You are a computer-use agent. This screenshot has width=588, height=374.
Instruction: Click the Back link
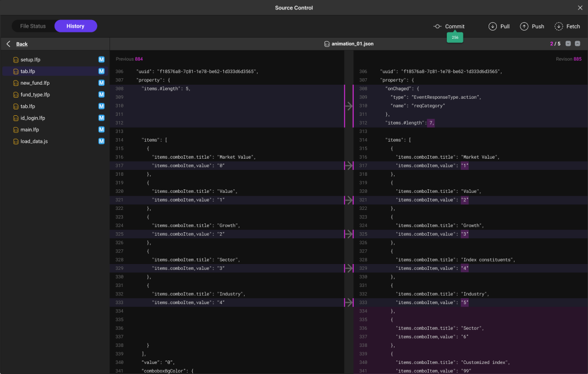click(22, 44)
